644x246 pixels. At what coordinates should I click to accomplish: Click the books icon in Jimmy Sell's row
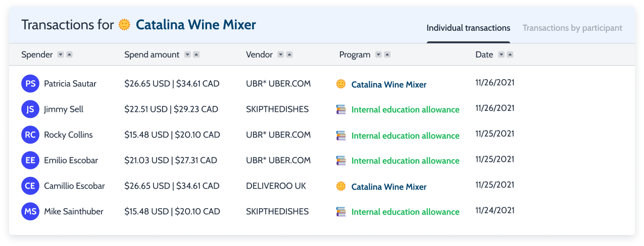coord(341,109)
